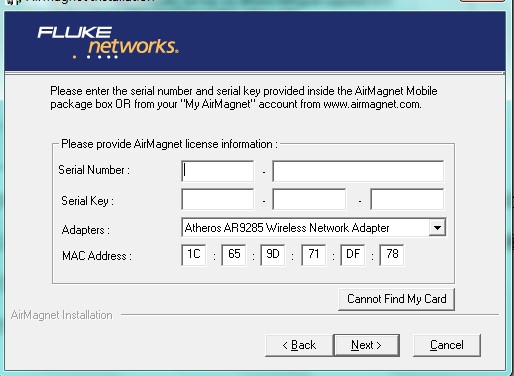Click the Serial Key label

[87, 201]
